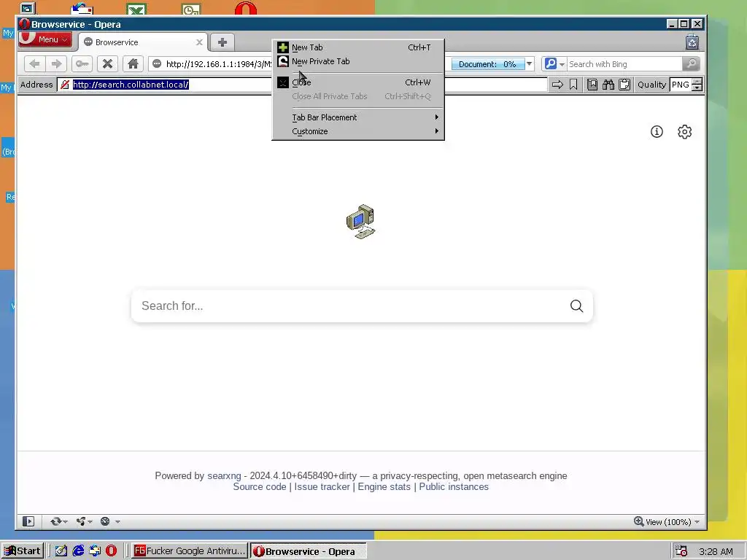Open the Opera Link sync status dropdown

(58, 521)
